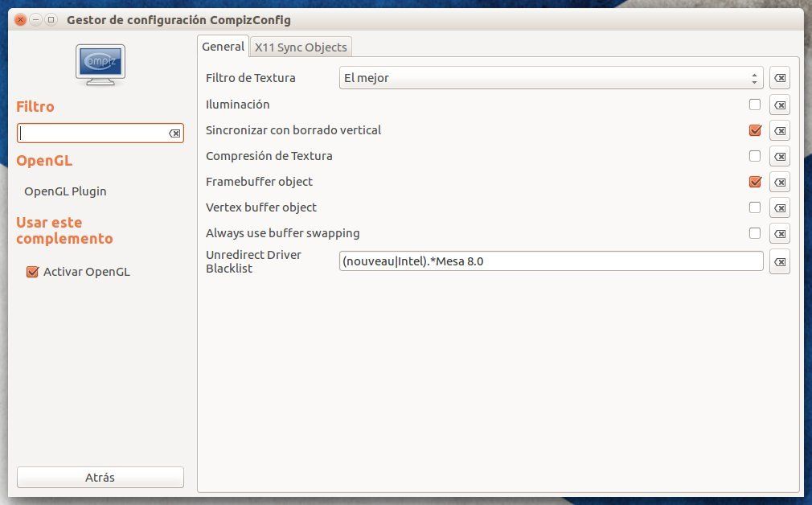The image size is (812, 505).
Task: Click the Unredirect Driver Blacklist text field
Action: pyautogui.click(x=551, y=261)
